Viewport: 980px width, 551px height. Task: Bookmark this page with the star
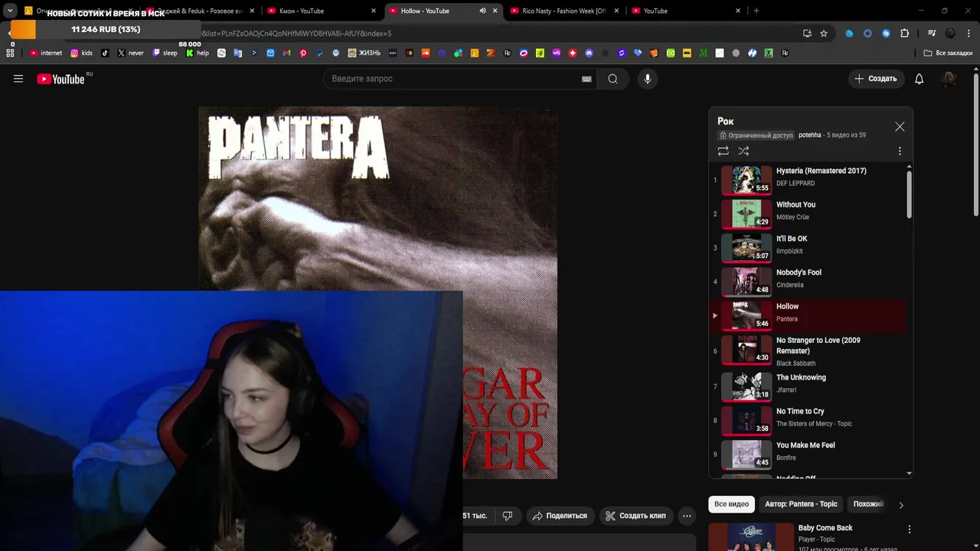pos(824,33)
